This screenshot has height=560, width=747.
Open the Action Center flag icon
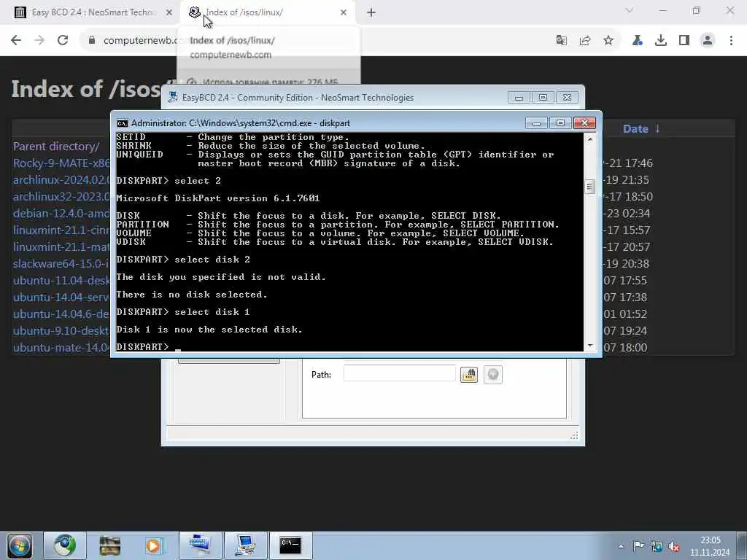pyautogui.click(x=638, y=546)
